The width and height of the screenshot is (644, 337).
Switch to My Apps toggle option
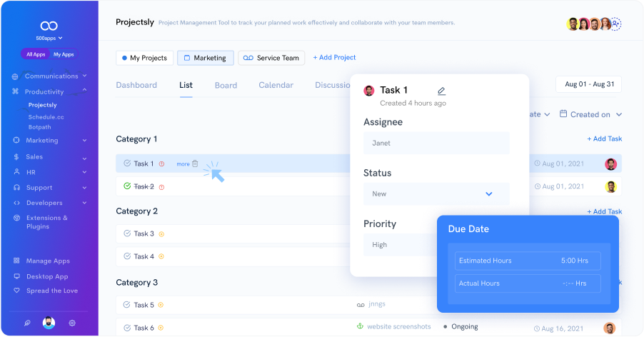pos(64,54)
